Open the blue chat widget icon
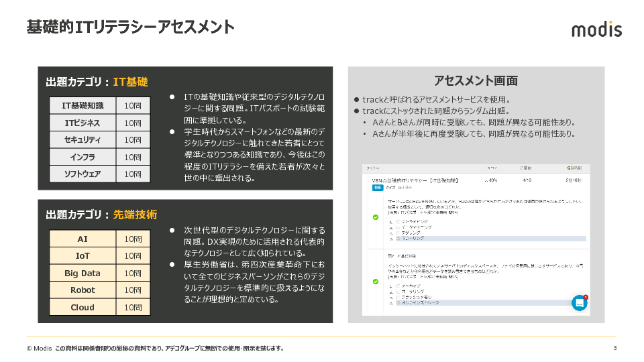The height and width of the screenshot is (362, 644). click(x=579, y=303)
